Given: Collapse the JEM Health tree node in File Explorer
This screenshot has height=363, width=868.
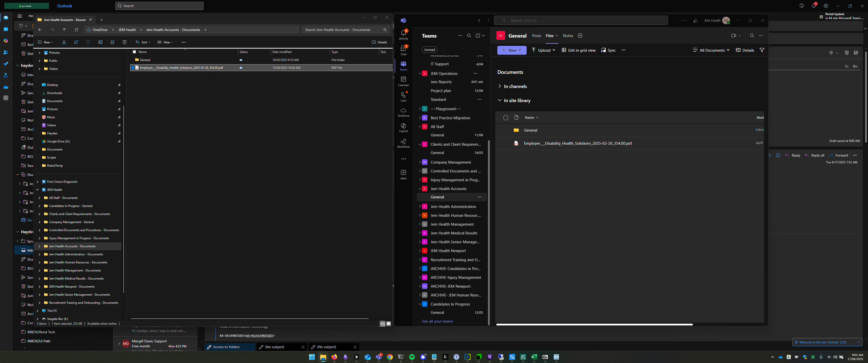Looking at the screenshot, I should click(37, 190).
